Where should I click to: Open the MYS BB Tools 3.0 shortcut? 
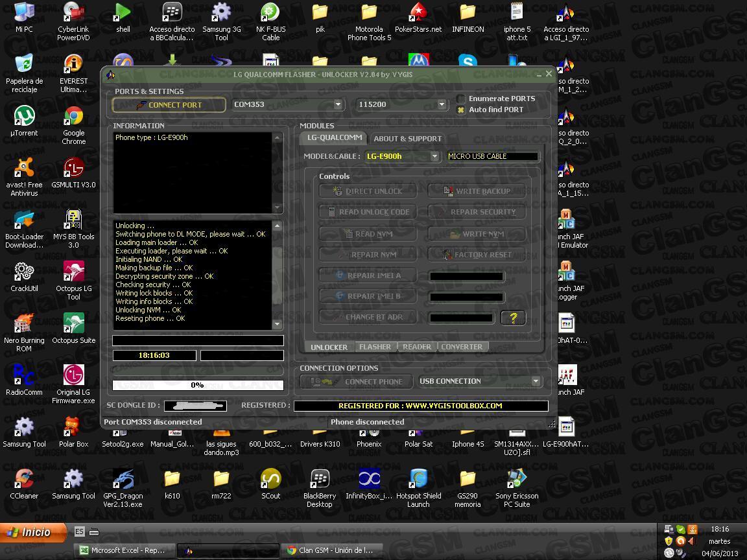73,229
